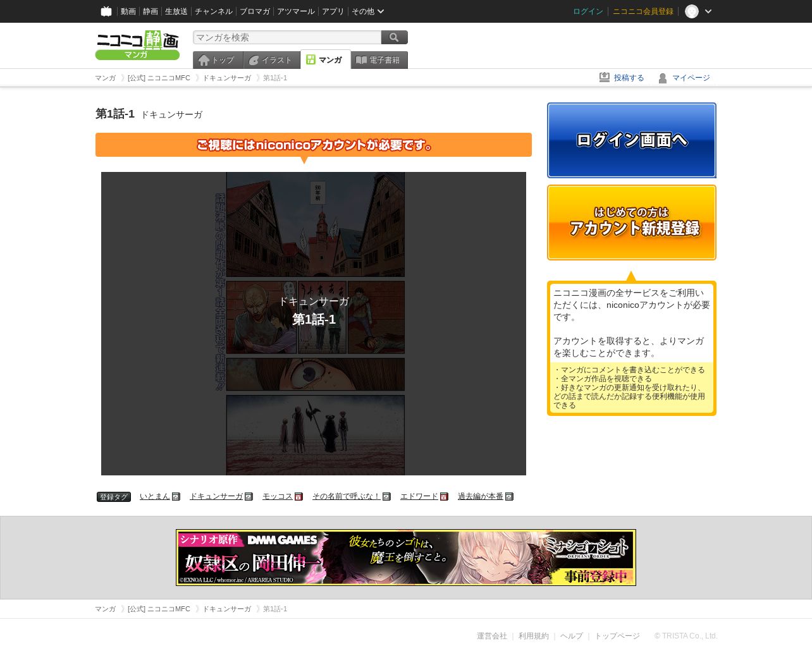Click マンガ in the top breadcrumb
The height and width of the screenshot is (653, 812).
(x=106, y=78)
